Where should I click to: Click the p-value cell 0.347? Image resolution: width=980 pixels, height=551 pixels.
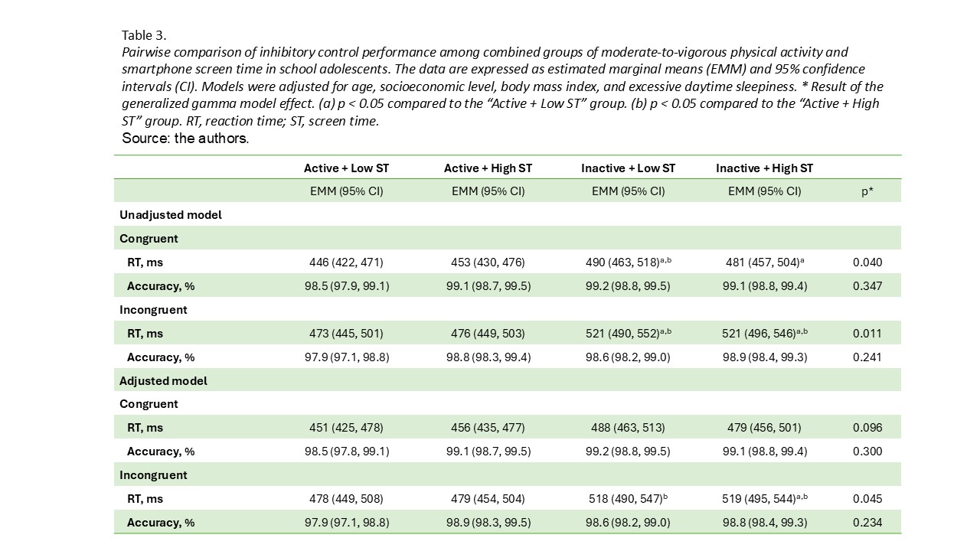(867, 286)
